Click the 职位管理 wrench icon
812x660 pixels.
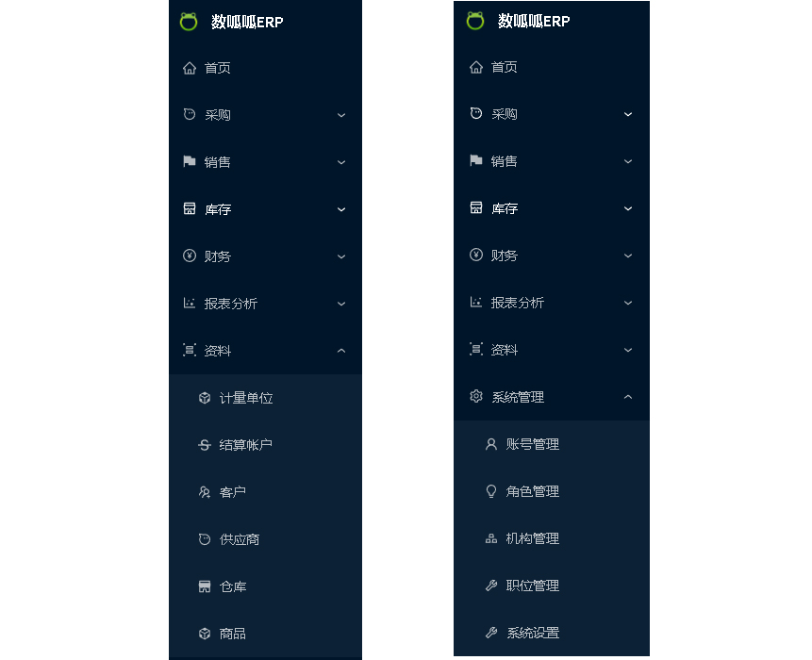click(491, 586)
